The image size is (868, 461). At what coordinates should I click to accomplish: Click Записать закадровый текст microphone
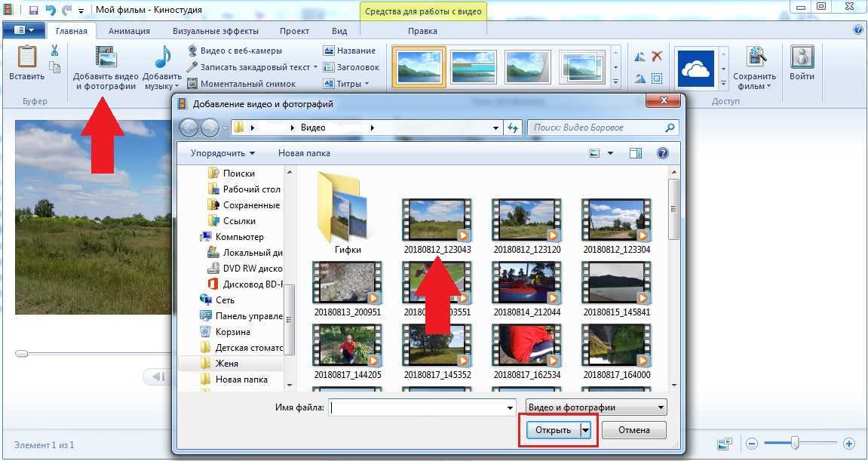point(192,67)
